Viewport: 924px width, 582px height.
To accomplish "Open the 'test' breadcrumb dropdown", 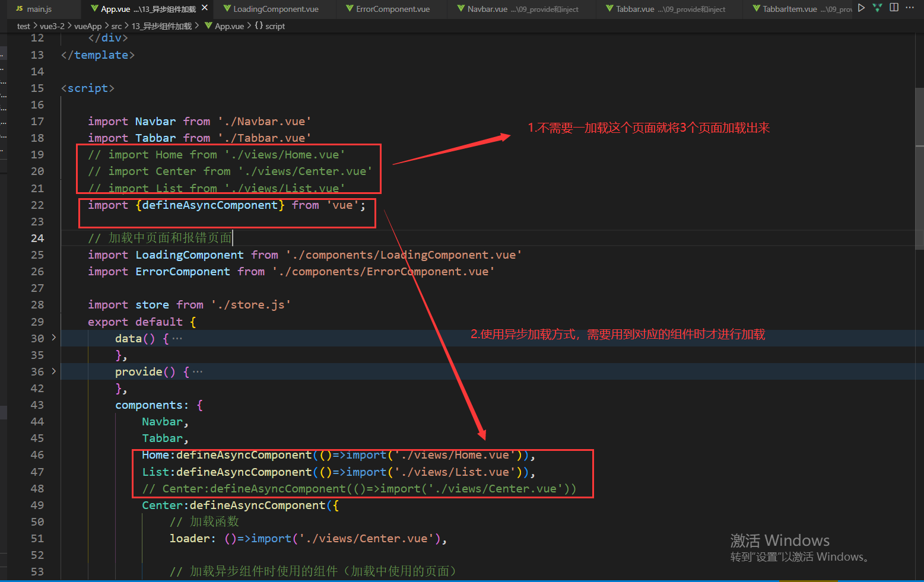I will [x=23, y=26].
